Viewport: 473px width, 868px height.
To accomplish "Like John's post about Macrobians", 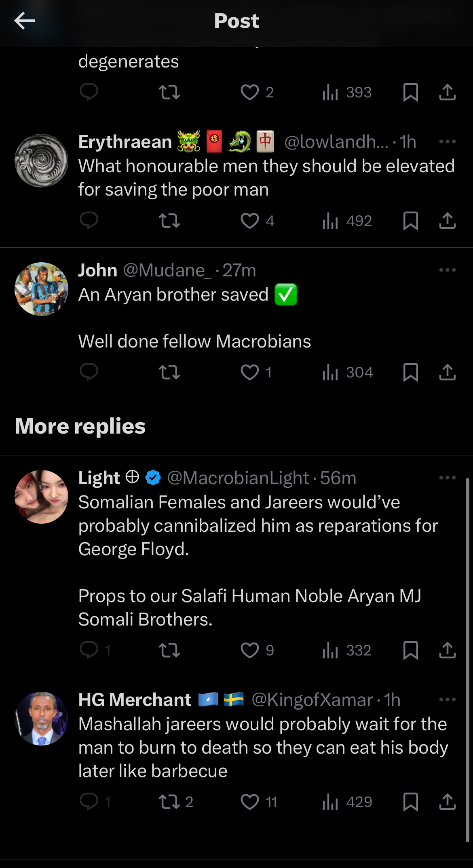I will click(250, 372).
